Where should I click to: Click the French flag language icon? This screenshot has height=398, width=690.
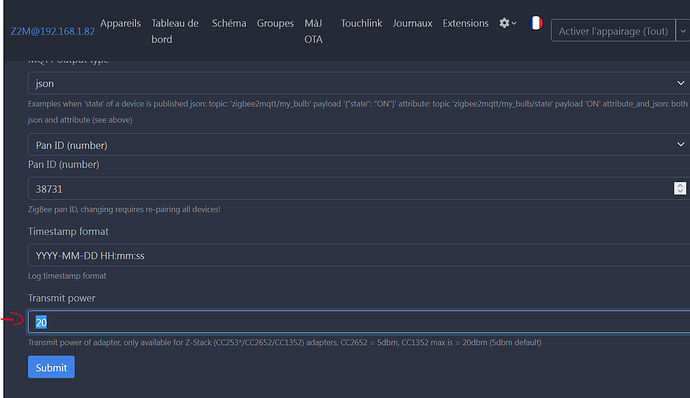[536, 23]
